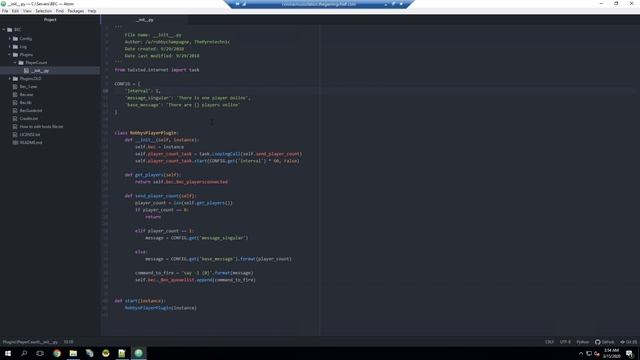
Task: Open File Explorer from the taskbar
Action: click(73, 353)
